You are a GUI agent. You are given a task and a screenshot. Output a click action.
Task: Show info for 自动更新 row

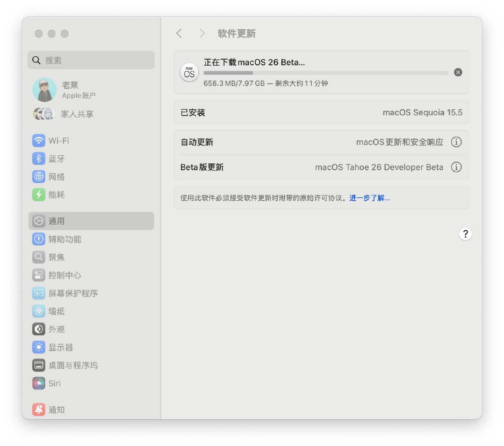click(456, 142)
